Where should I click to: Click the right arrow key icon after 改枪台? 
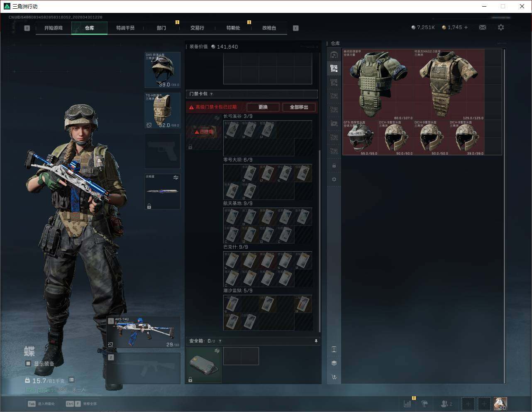(x=295, y=28)
